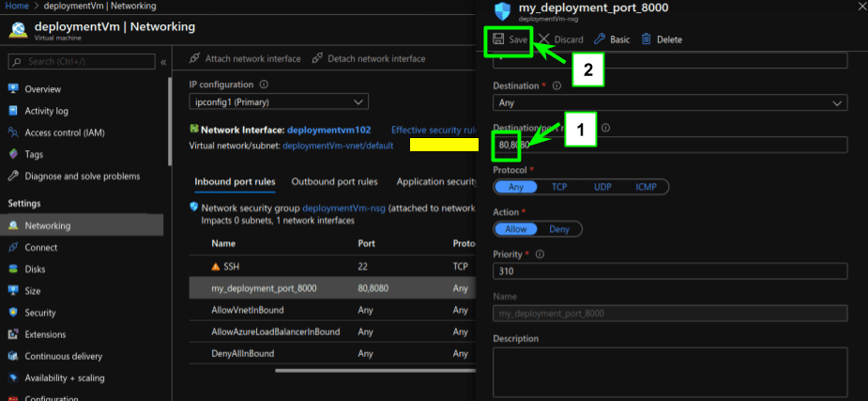Click the Networking sidebar icon
The height and width of the screenshot is (401, 868).
(14, 226)
